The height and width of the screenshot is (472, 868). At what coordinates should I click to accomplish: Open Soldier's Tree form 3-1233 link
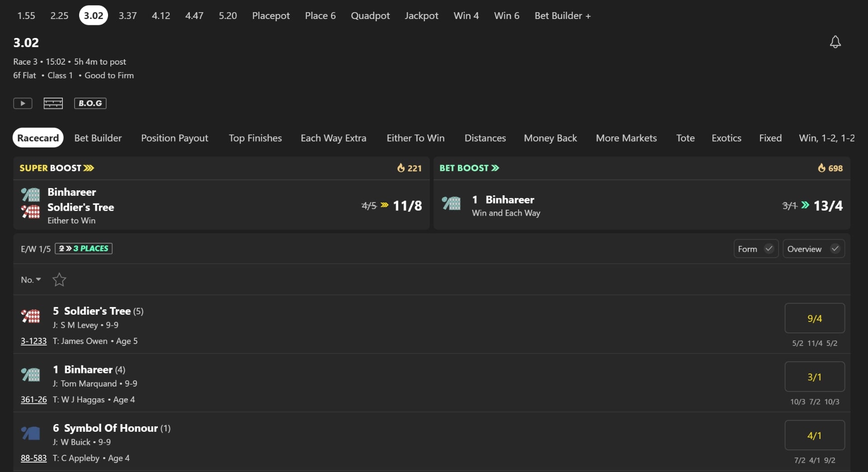click(33, 341)
